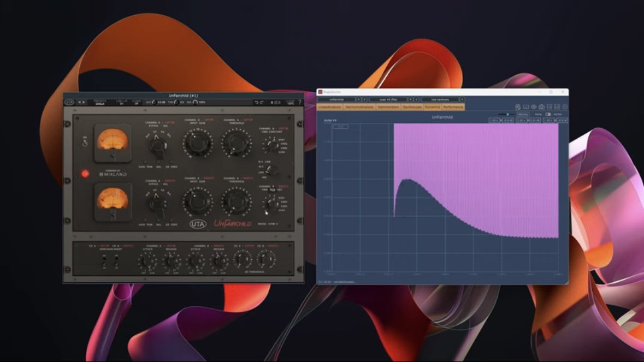Viewport: 644px width, 362px height.
Task: Click Channel B Input Gain knob
Action: [197, 201]
